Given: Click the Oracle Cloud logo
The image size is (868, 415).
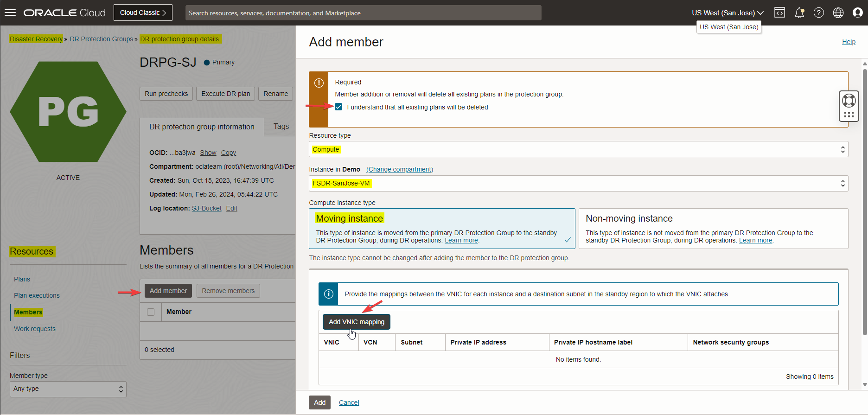Looking at the screenshot, I should tap(64, 13).
